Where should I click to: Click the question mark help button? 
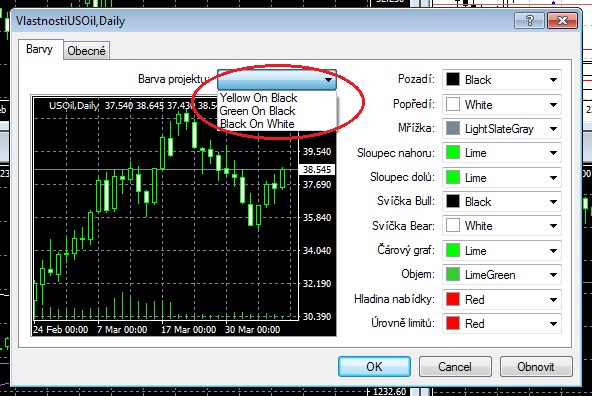(x=529, y=20)
